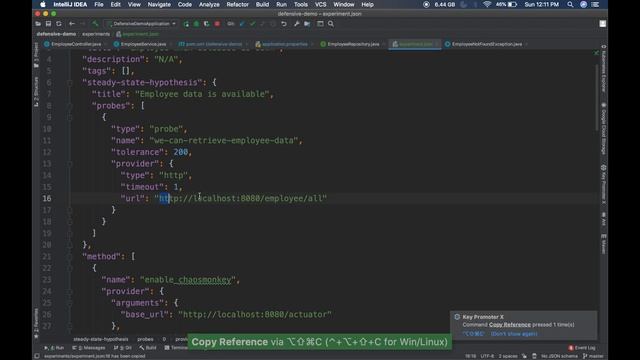Open the VCS menu

320,4
